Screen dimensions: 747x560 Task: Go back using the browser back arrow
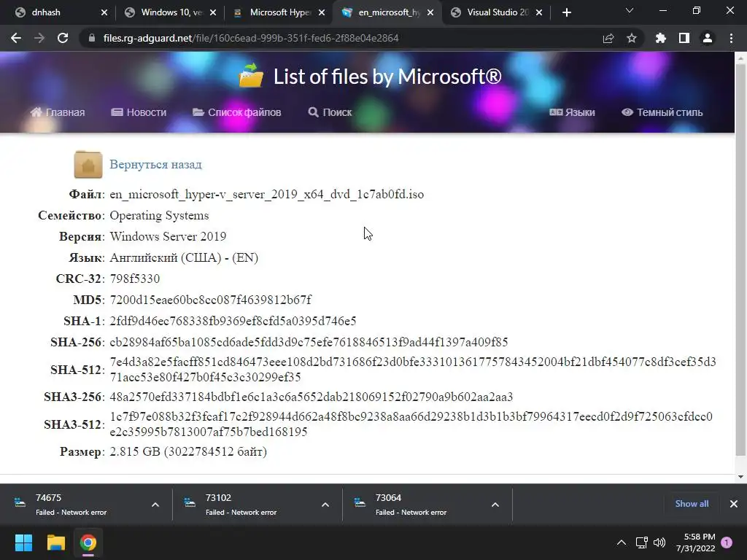click(x=16, y=38)
